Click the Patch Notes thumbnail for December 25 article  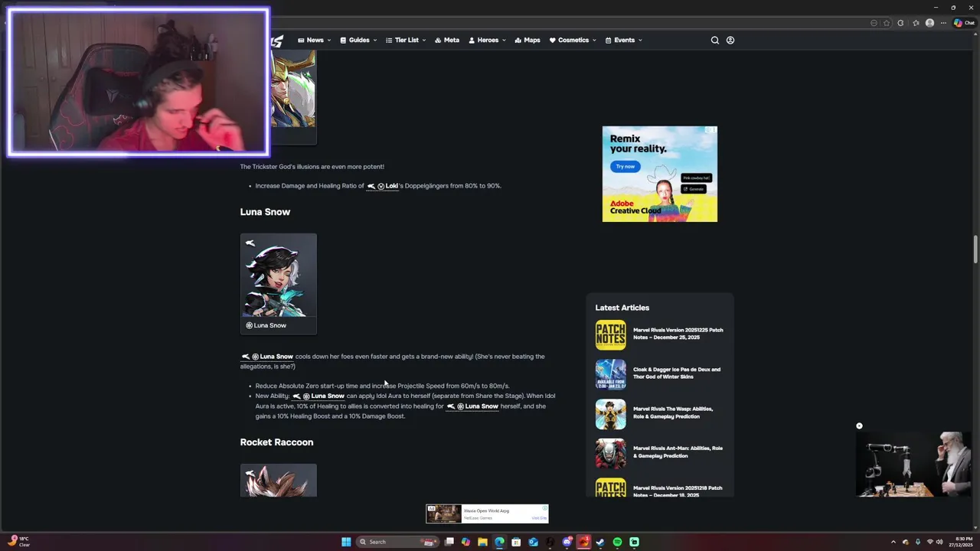pos(610,335)
